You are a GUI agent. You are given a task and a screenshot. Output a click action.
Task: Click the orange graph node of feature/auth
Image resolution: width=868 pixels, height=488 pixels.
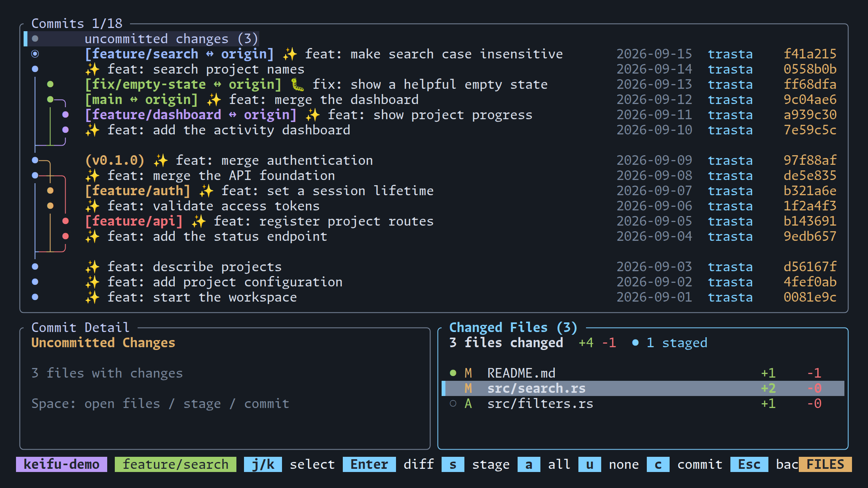(x=50, y=191)
